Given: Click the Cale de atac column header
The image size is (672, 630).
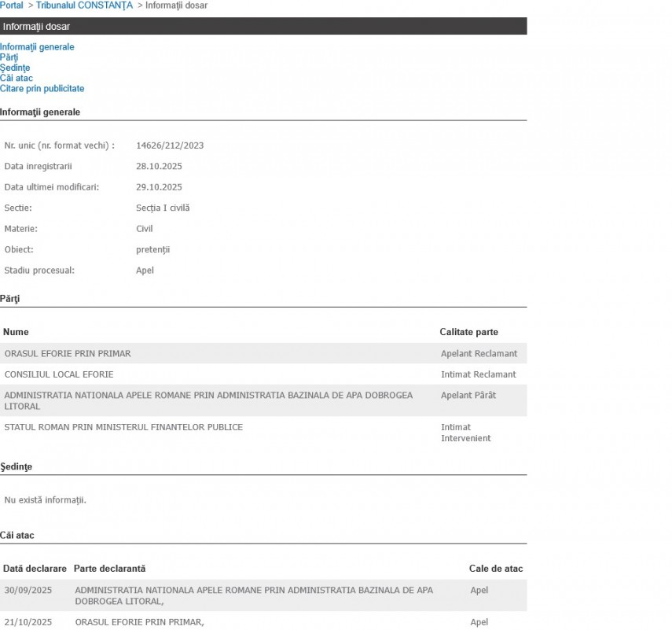Looking at the screenshot, I should click(495, 569).
